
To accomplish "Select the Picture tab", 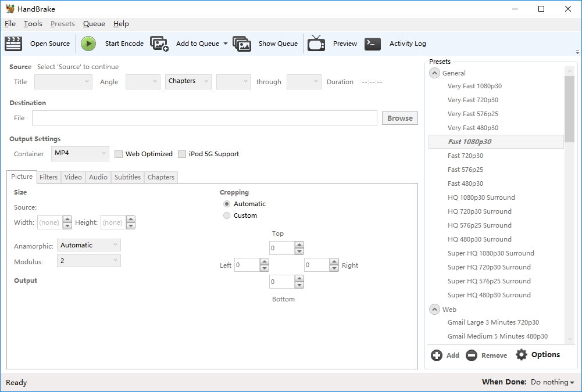I will [x=22, y=177].
